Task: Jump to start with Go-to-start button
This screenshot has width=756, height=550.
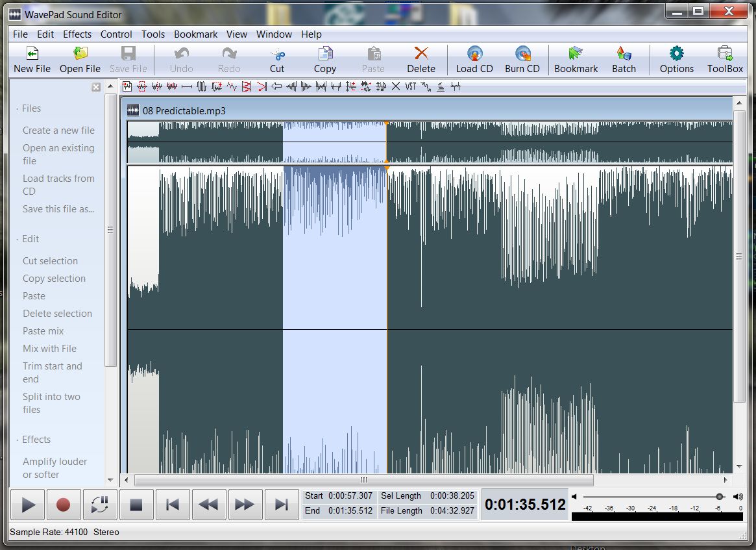Action: click(x=173, y=505)
